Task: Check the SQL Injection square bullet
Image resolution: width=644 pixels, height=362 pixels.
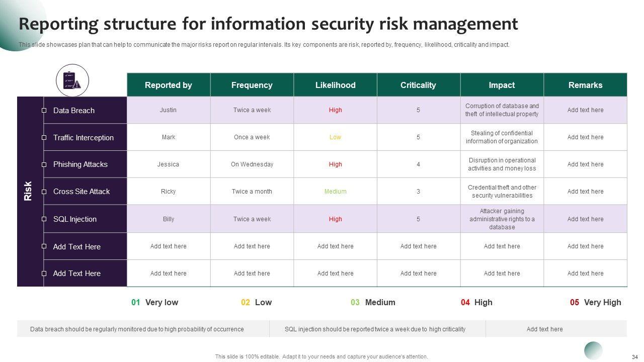Action: pyautogui.click(x=44, y=219)
